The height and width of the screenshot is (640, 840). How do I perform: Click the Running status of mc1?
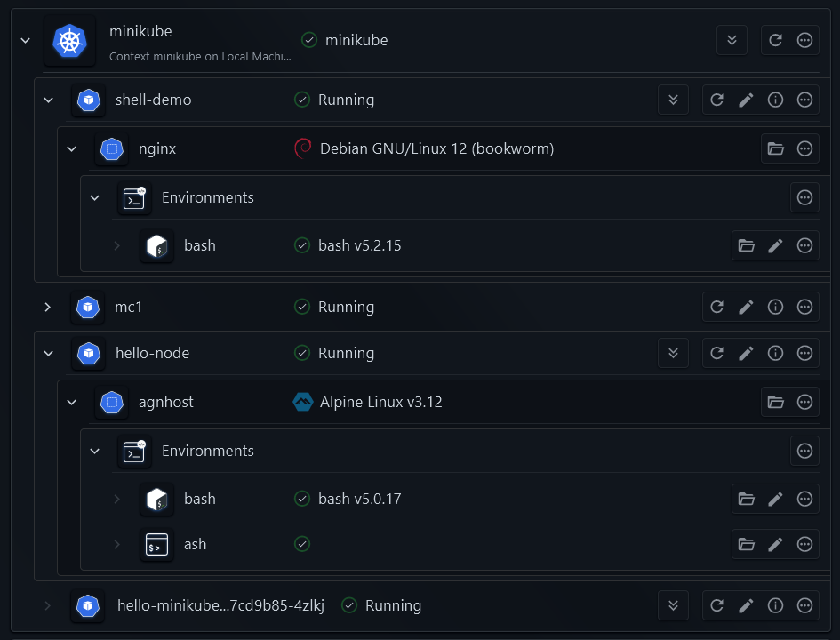[346, 307]
